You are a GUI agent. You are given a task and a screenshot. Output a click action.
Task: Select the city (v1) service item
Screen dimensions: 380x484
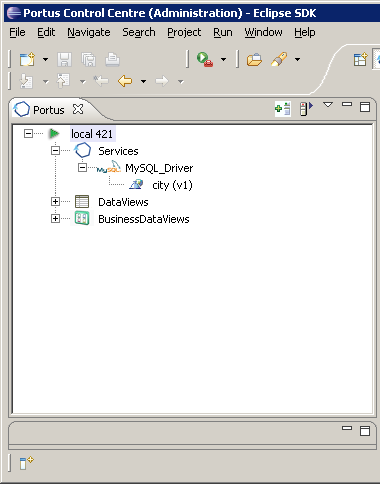click(x=172, y=185)
